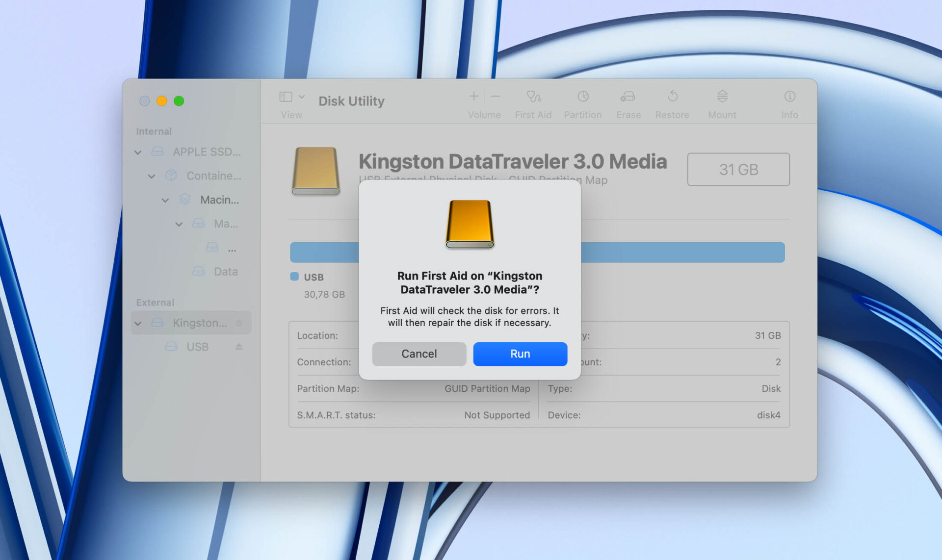Toggle the USB legend indicator square
This screenshot has height=560, width=942.
[x=294, y=277]
